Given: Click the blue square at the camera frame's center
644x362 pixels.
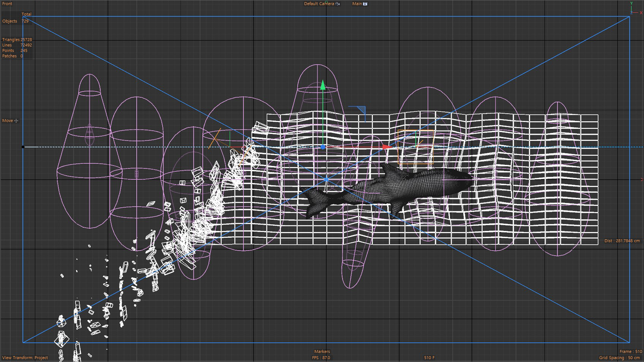Looking at the screenshot, I should tap(326, 180).
